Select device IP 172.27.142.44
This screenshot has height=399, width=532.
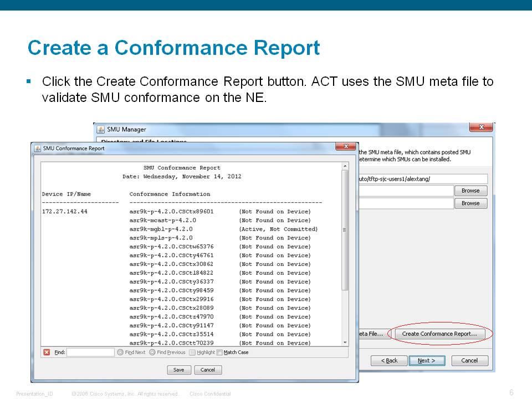65,211
